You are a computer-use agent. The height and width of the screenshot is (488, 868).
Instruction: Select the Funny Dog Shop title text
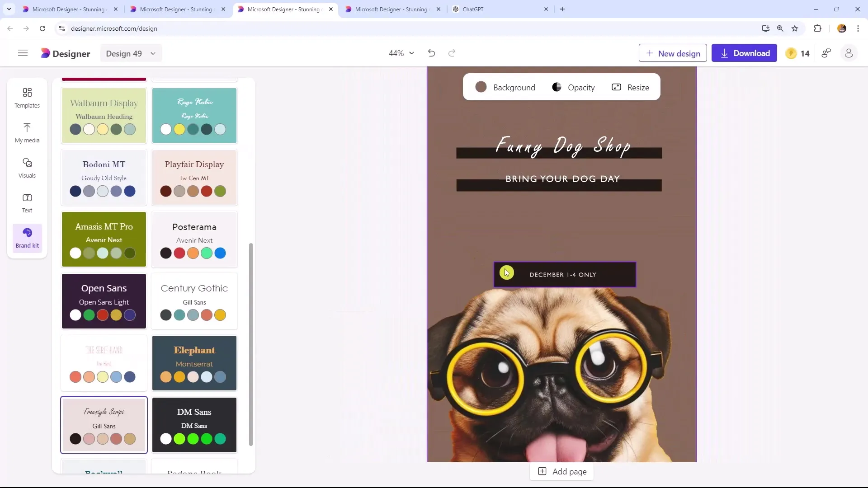click(563, 146)
